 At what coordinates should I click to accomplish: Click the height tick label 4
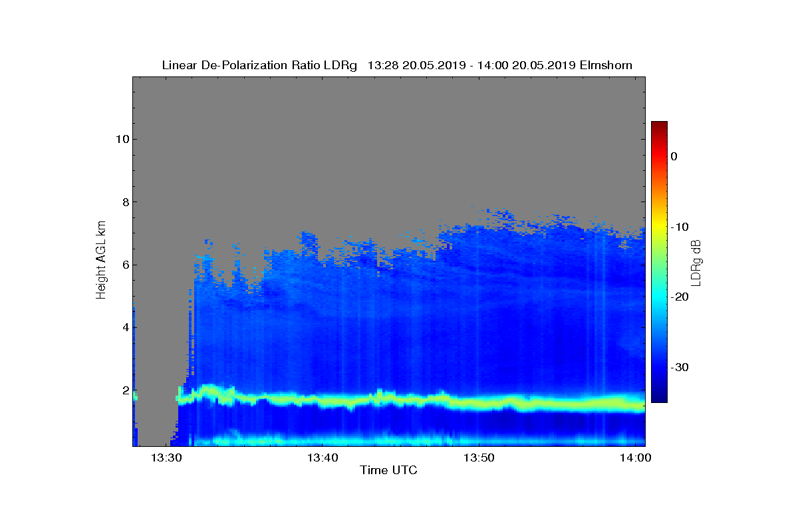(x=124, y=328)
